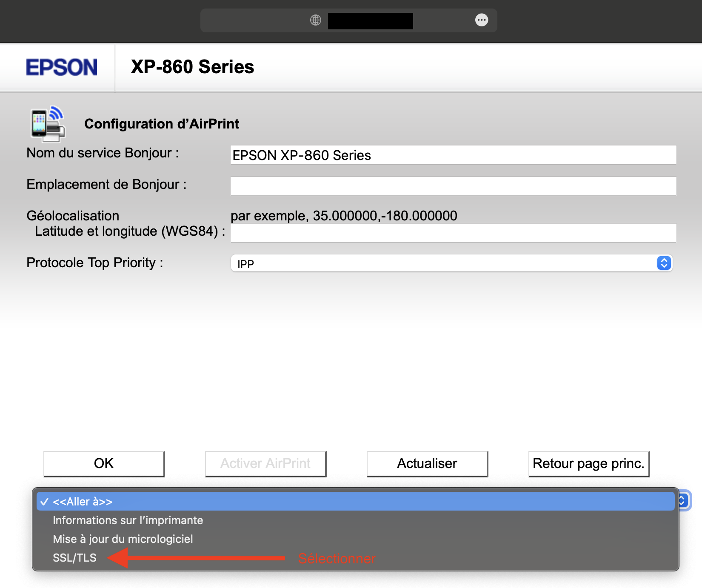Select SSL/TLS from the menu list

point(356,558)
